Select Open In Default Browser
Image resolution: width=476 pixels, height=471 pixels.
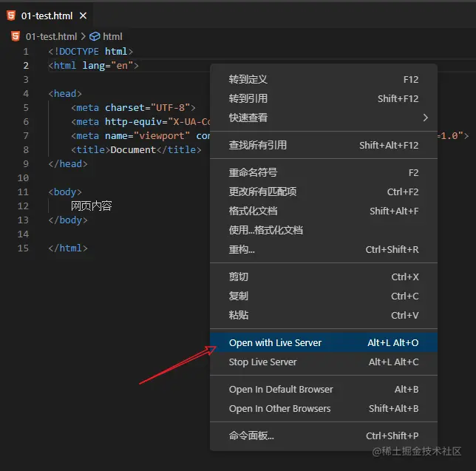click(x=324, y=389)
